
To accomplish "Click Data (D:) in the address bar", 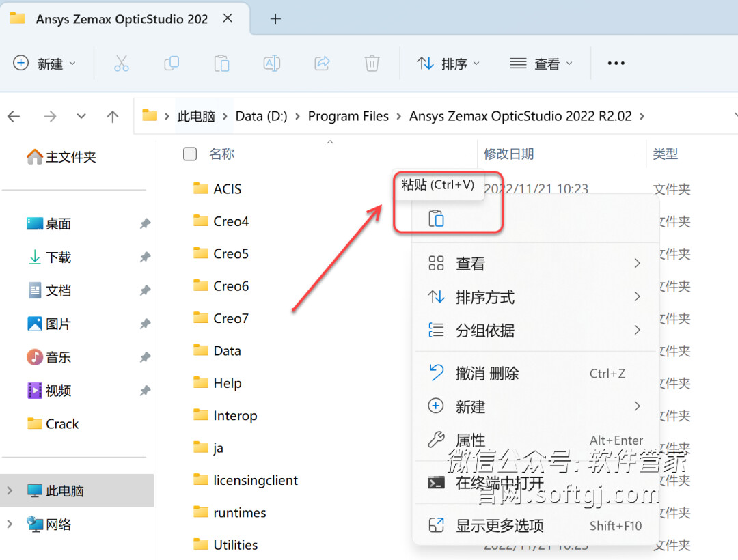I will (261, 116).
